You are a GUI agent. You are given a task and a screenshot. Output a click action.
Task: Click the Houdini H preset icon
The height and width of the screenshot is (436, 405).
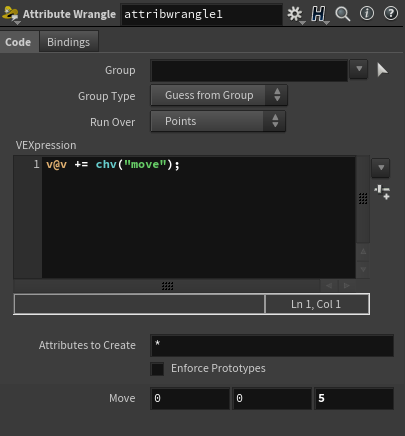coord(319,14)
